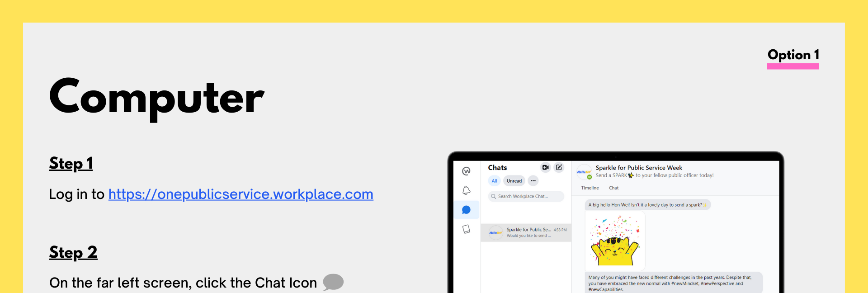Click the Sparkle chat header avatar
868x293 pixels.
point(584,172)
